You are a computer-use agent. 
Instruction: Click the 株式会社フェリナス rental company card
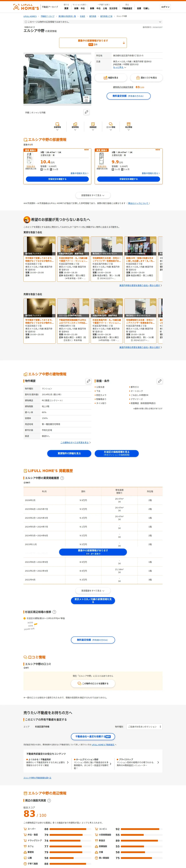[x=40, y=259]
